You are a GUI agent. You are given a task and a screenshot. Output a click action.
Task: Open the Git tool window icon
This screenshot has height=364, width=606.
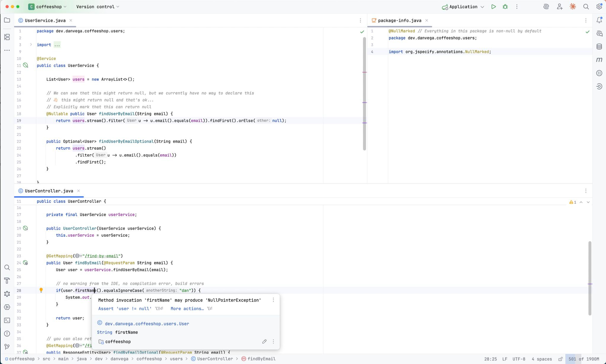coord(7,347)
